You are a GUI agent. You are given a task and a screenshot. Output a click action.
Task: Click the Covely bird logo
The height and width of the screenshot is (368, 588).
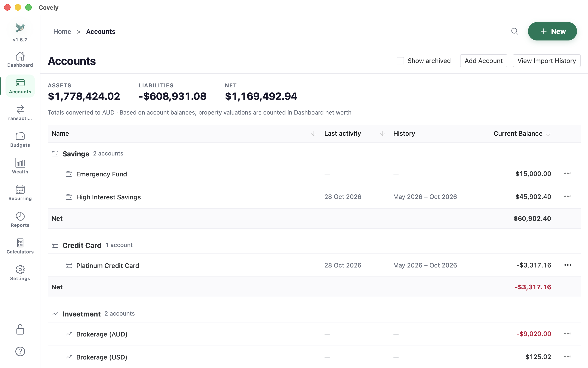20,28
